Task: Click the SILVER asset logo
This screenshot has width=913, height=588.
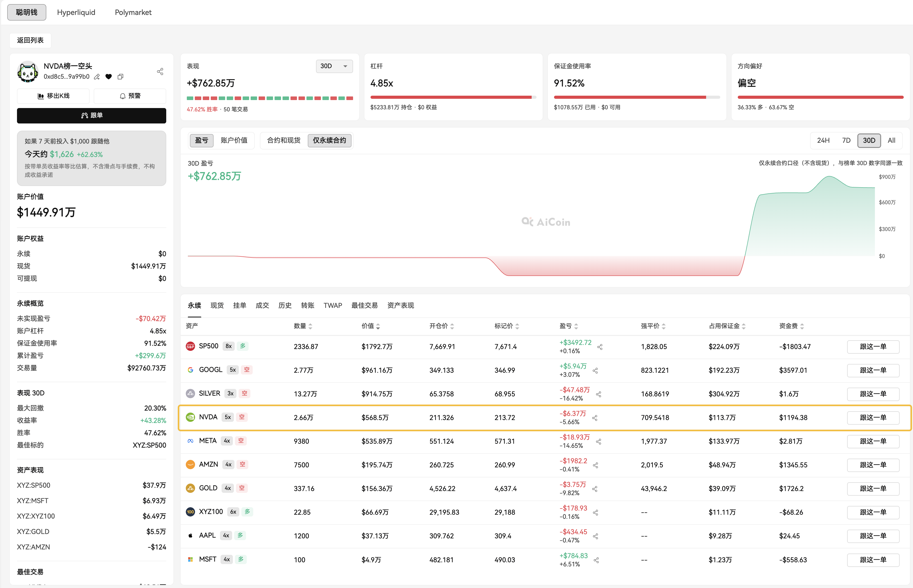Action: (190, 393)
